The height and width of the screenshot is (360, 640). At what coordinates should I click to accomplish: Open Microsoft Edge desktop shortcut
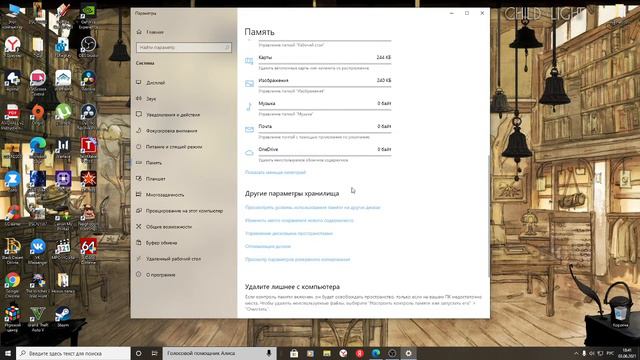(x=38, y=148)
